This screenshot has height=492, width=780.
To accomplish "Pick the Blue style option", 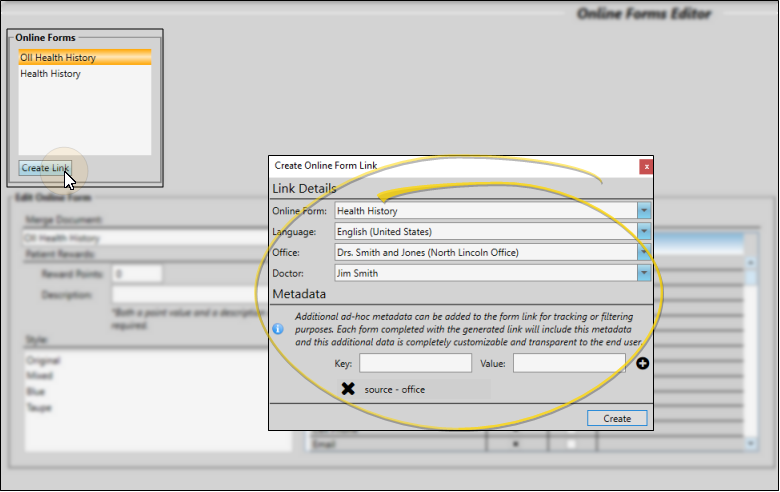I will tap(37, 391).
